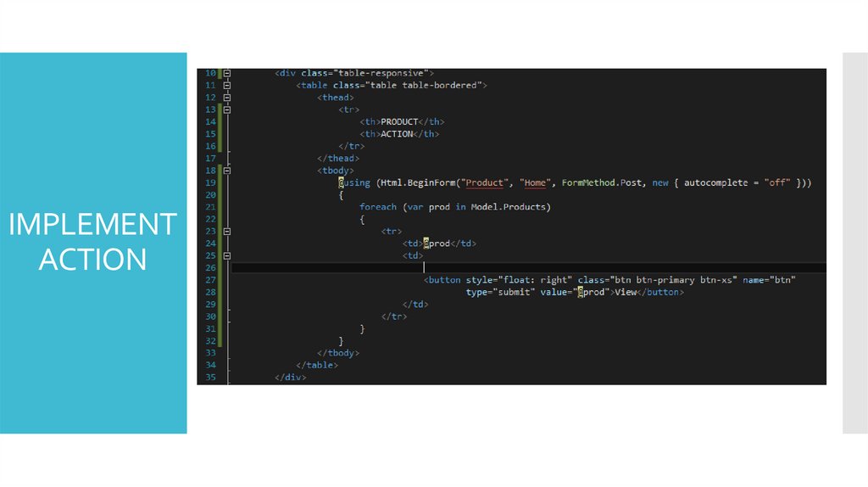The image size is (868, 487).
Task: Click the PRODUCT header text on line 14
Action: [399, 122]
